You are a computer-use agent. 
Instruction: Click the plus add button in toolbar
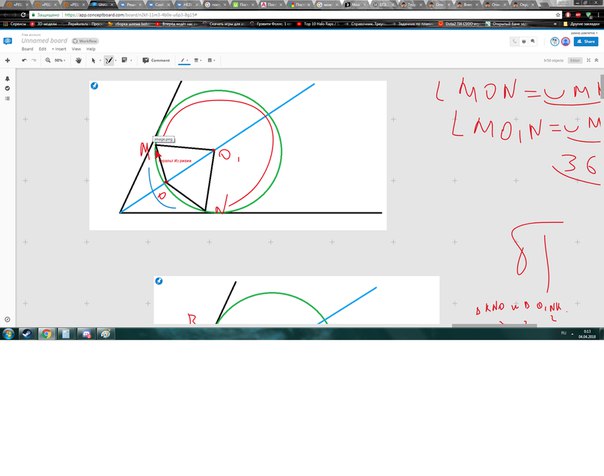pos(8,60)
